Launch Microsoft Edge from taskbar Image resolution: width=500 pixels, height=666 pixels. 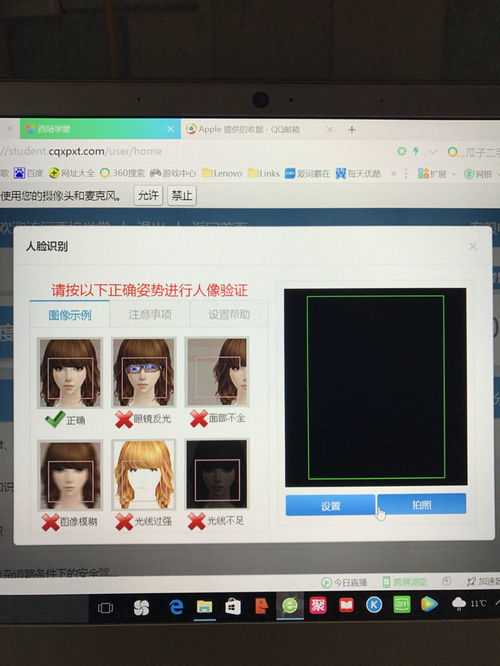point(175,607)
